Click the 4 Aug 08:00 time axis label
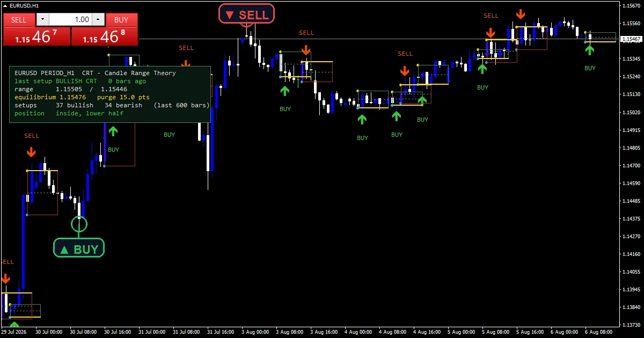Image resolution: width=644 pixels, height=338 pixels. tap(392, 332)
